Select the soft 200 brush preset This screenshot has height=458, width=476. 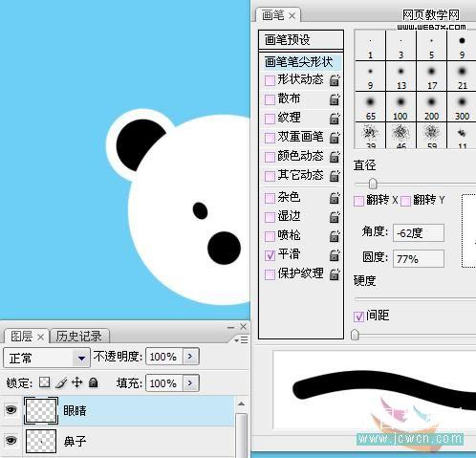coord(431,107)
